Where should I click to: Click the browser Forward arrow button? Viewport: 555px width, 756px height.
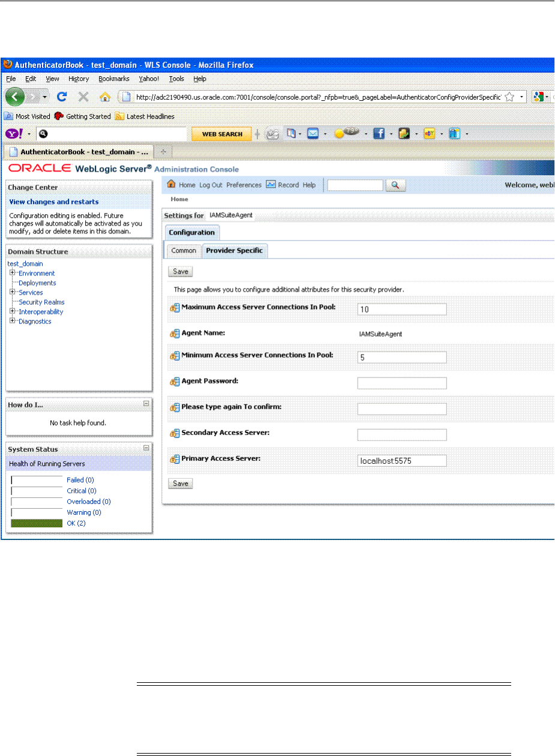(x=32, y=97)
